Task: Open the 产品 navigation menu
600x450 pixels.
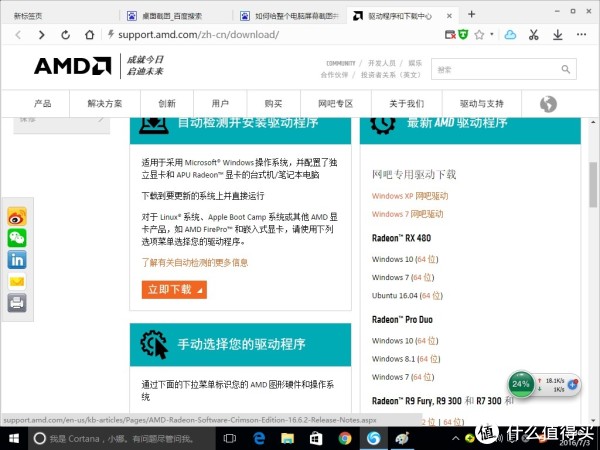Action: [42, 103]
